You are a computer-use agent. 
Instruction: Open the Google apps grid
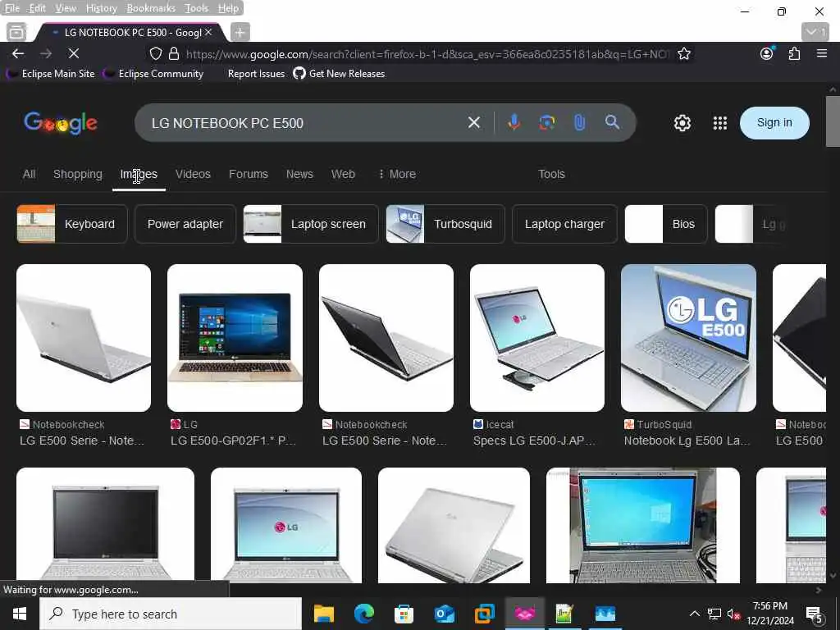[720, 123]
